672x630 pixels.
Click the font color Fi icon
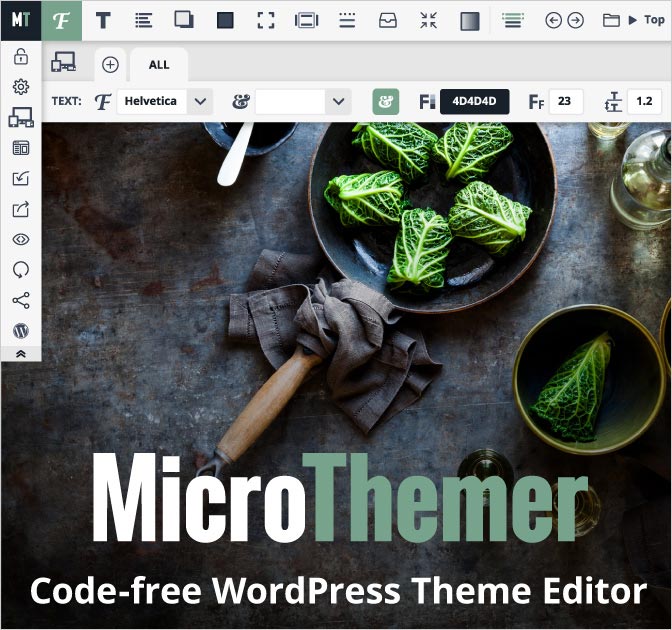click(x=426, y=102)
